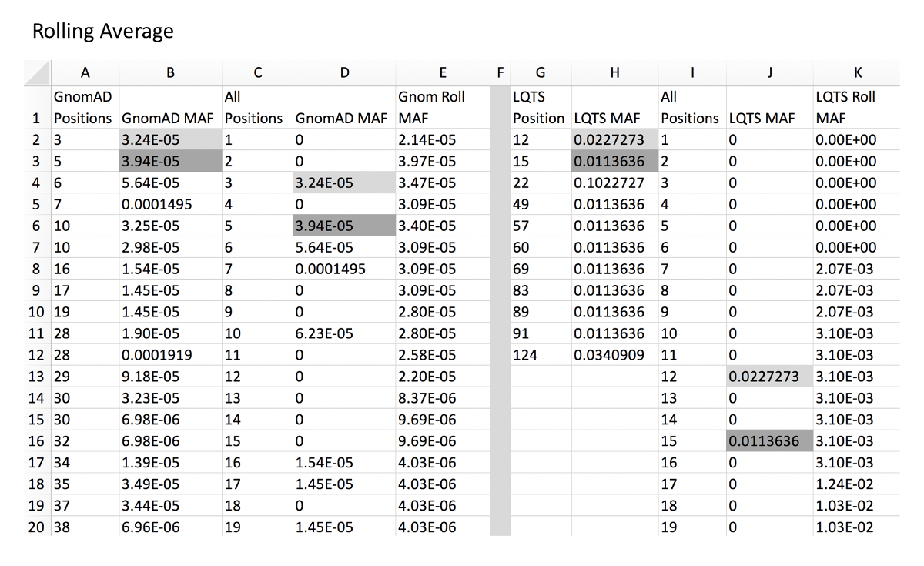Click the select-all corner triangle
The width and height of the screenshot is (924, 566).
coord(37,72)
